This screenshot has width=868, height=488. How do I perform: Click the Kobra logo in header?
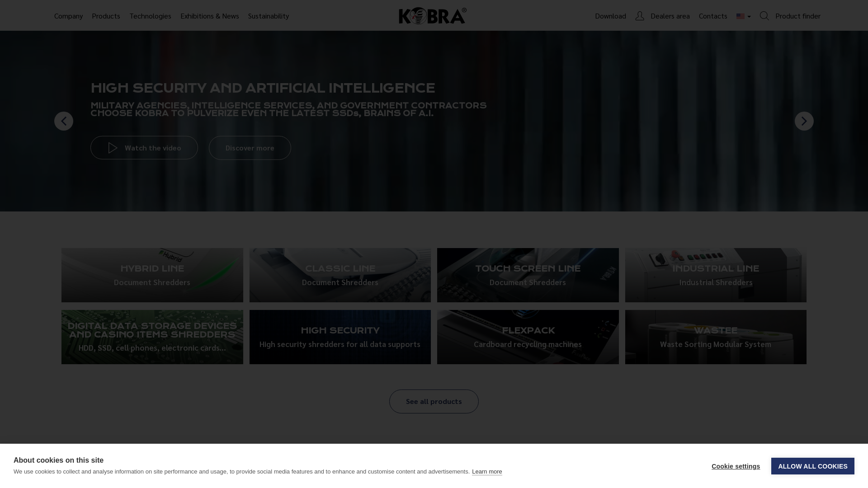pyautogui.click(x=432, y=16)
